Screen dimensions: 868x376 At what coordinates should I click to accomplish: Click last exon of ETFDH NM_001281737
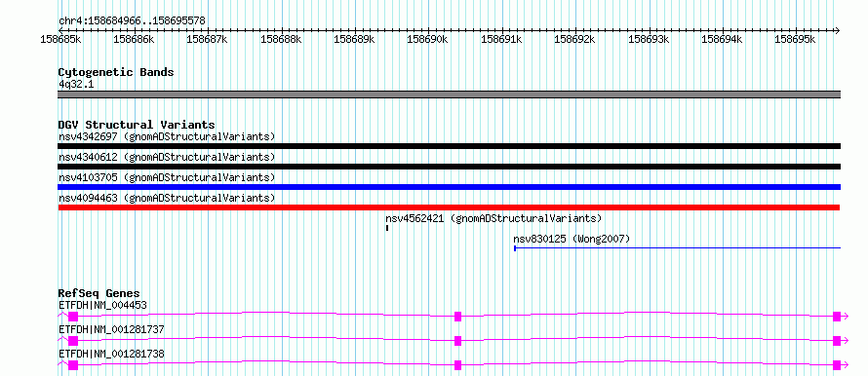tap(837, 341)
